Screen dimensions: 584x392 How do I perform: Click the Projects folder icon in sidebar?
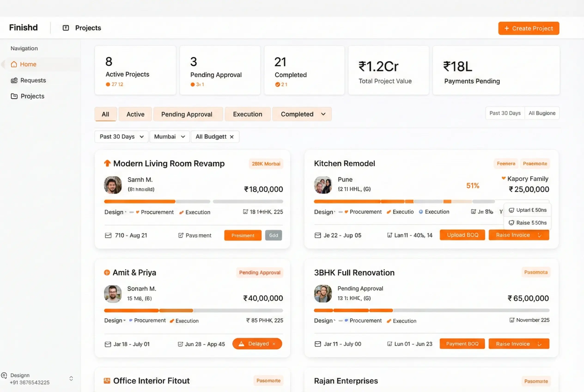pos(14,96)
